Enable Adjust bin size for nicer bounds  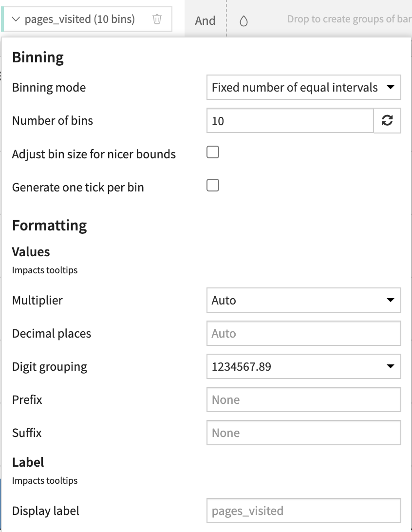click(x=213, y=152)
